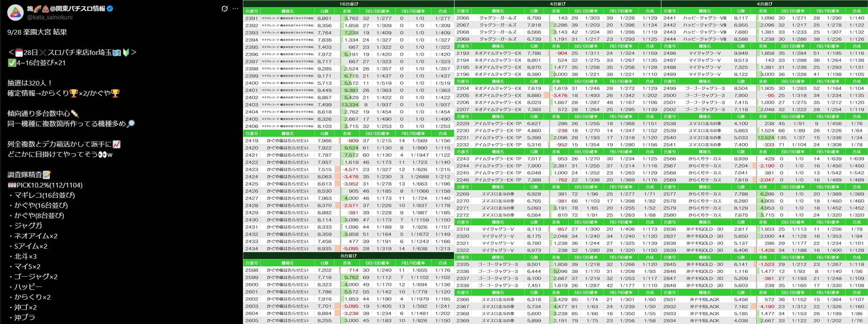868x324 pixels.
Task: Click the 4,477 value in row 2367
Action: tap(560, 307)
